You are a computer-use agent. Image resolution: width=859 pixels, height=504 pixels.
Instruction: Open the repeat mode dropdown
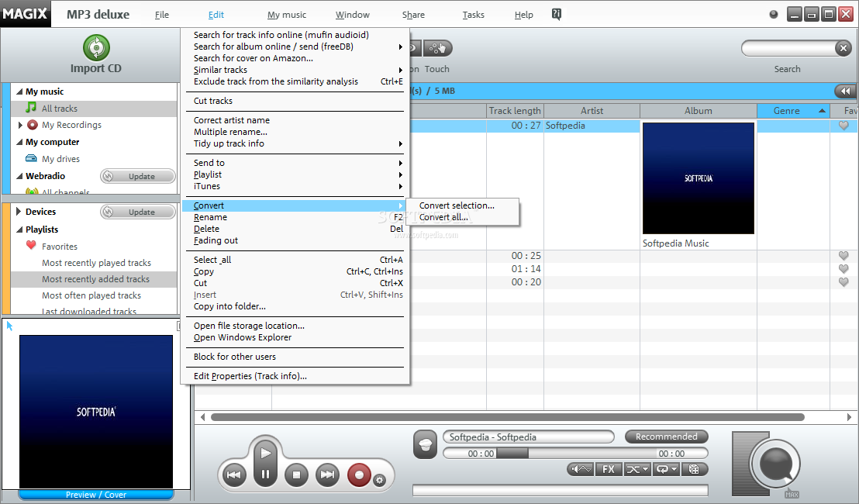666,469
